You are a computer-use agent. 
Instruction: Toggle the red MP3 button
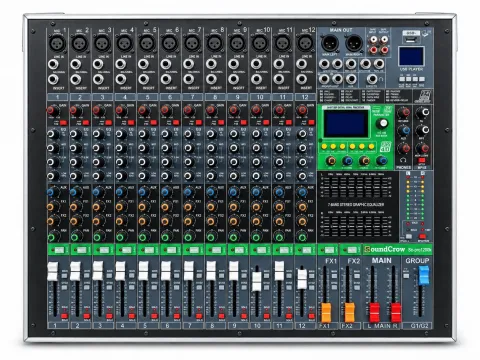[x=422, y=161]
